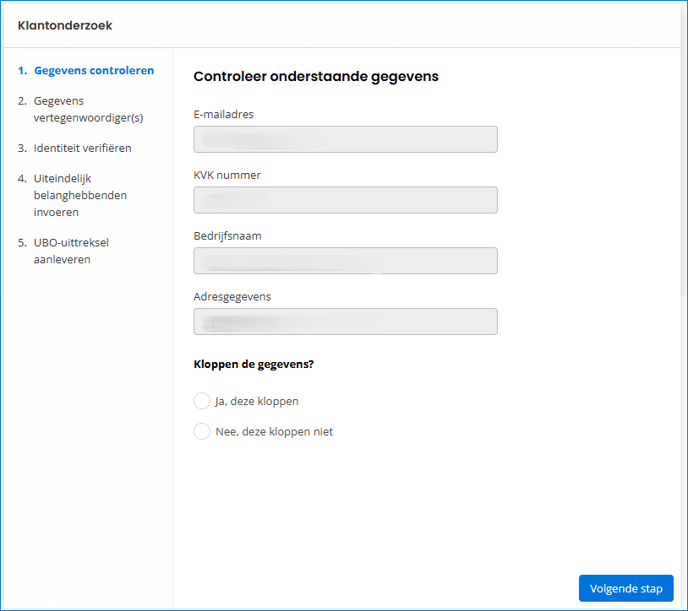
Task: Open step 1 'Gegevens controleren'
Action: (93, 71)
